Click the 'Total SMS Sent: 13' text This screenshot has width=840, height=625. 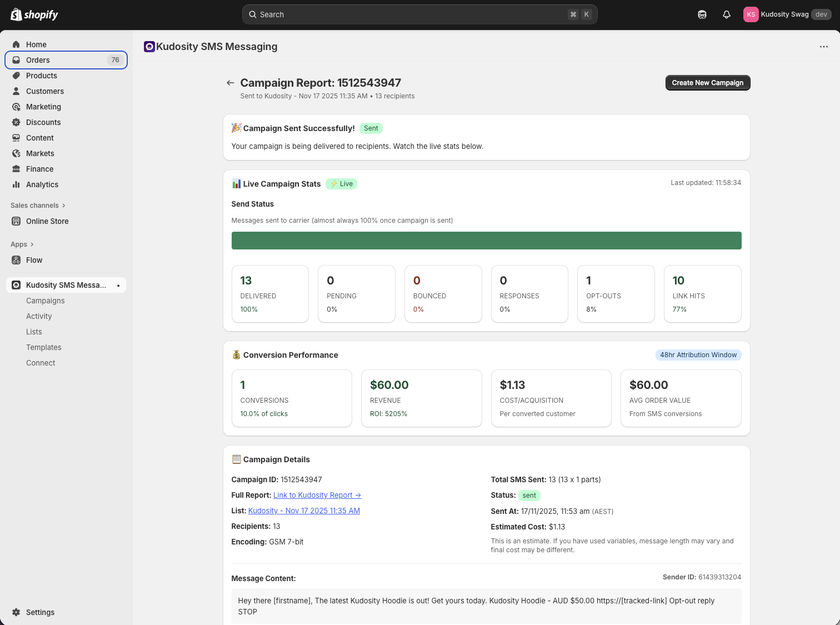tap(546, 479)
